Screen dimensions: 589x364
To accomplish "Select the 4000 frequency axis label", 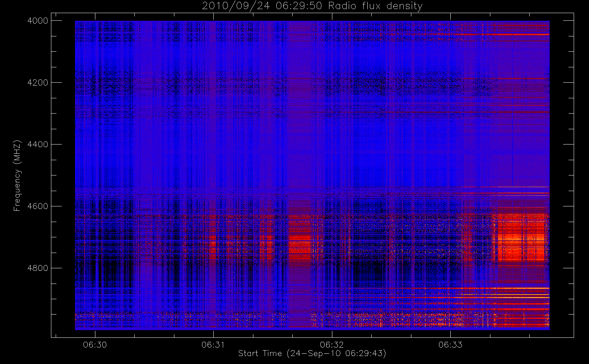I will (38, 21).
